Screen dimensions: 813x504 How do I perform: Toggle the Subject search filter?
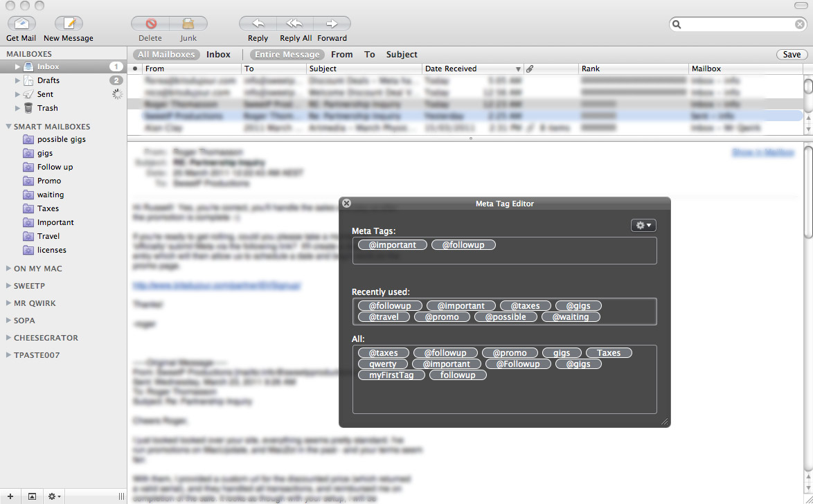coord(401,54)
